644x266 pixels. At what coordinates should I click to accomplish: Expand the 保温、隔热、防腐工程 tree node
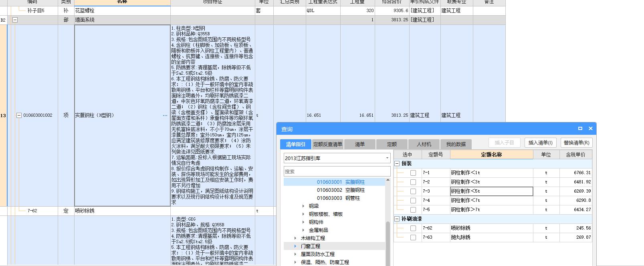(x=295, y=262)
